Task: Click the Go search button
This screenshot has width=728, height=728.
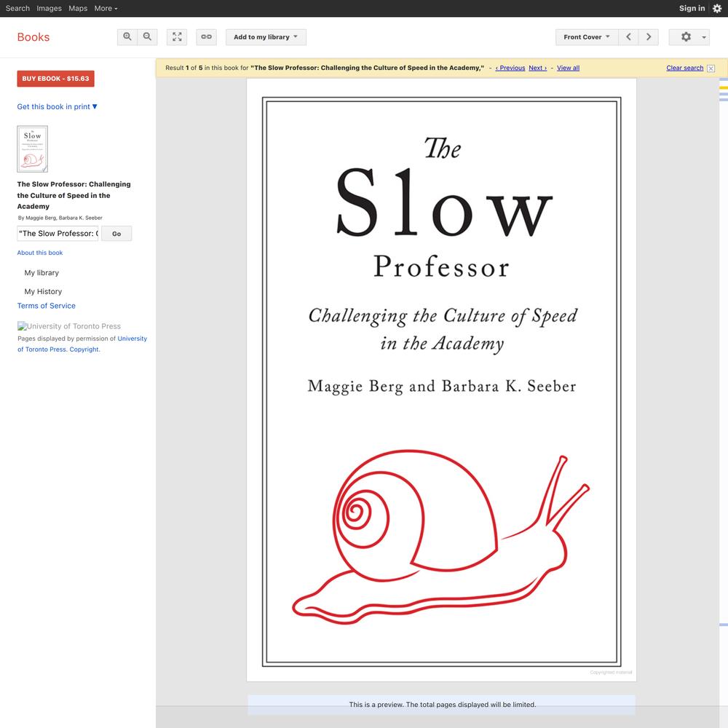Action: [116, 234]
